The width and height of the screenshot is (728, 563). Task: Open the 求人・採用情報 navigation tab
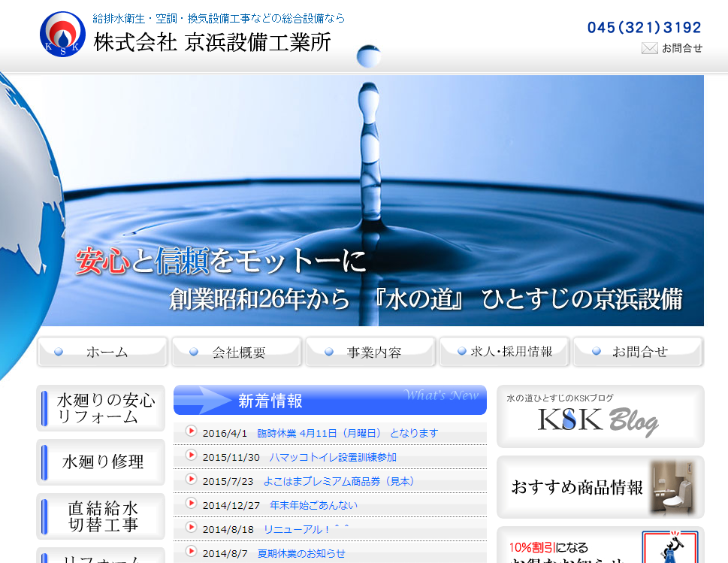click(x=504, y=352)
